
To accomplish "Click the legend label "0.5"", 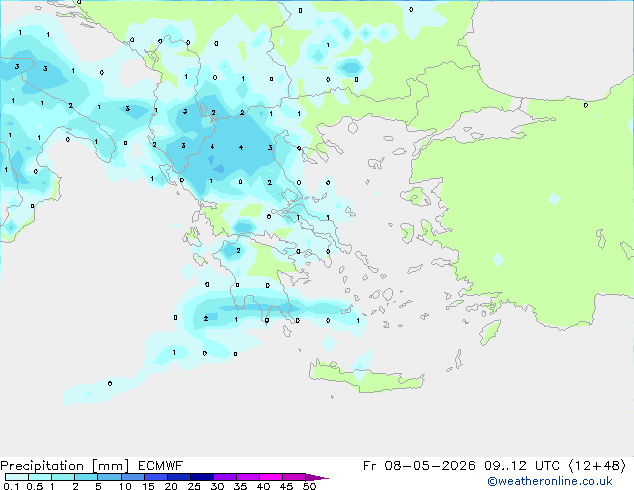I will click(x=35, y=486).
